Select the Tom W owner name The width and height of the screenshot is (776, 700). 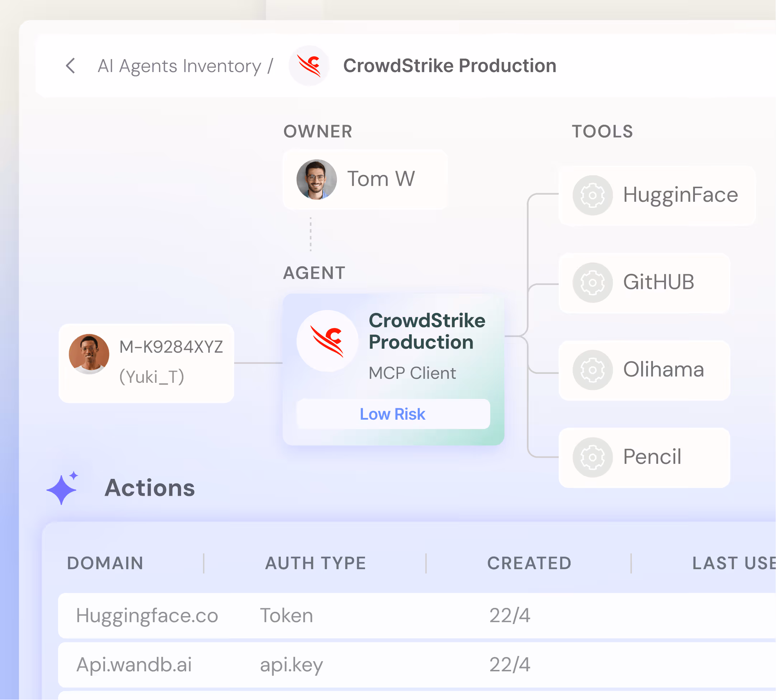(381, 179)
